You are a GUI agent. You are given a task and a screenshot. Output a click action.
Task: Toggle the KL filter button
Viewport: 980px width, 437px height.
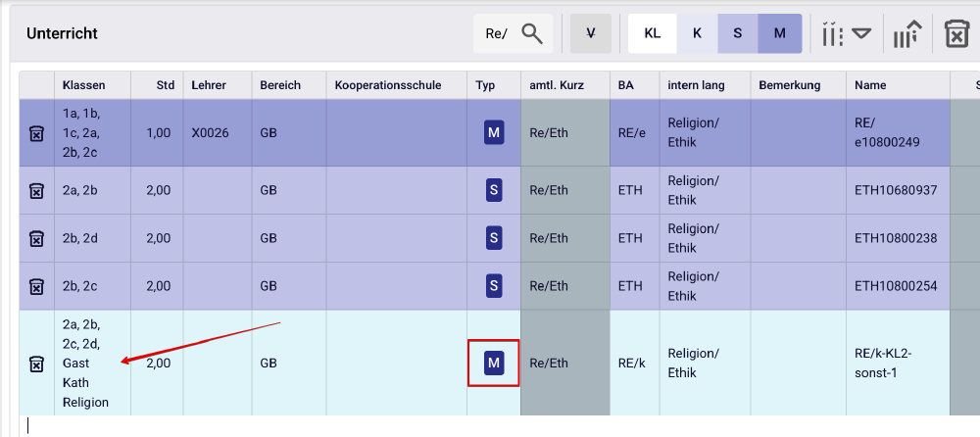[652, 33]
